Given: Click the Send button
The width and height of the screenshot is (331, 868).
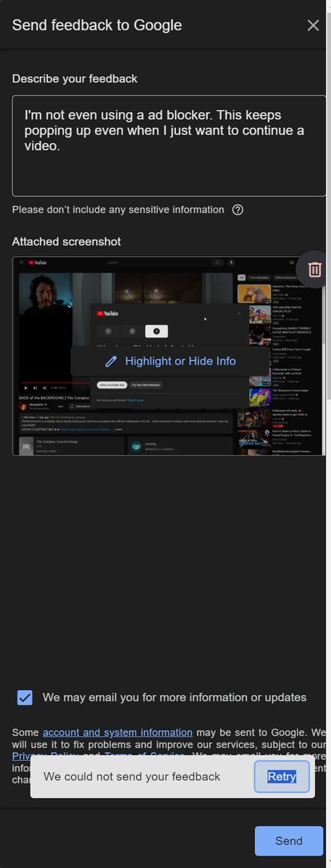Looking at the screenshot, I should [x=289, y=841].
